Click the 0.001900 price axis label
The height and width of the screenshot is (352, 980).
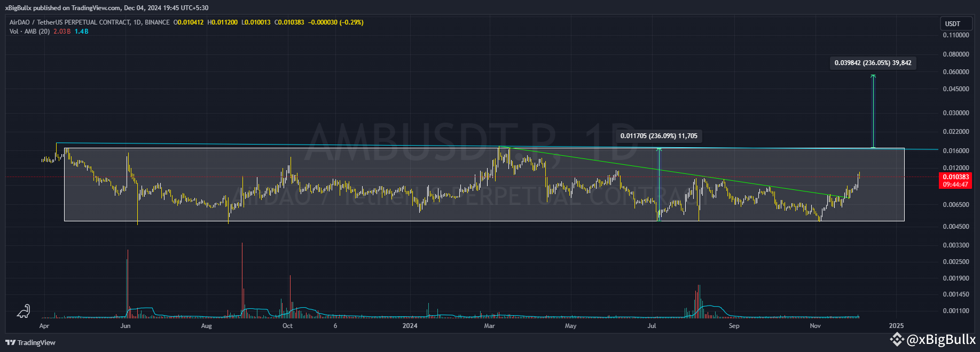coord(955,278)
